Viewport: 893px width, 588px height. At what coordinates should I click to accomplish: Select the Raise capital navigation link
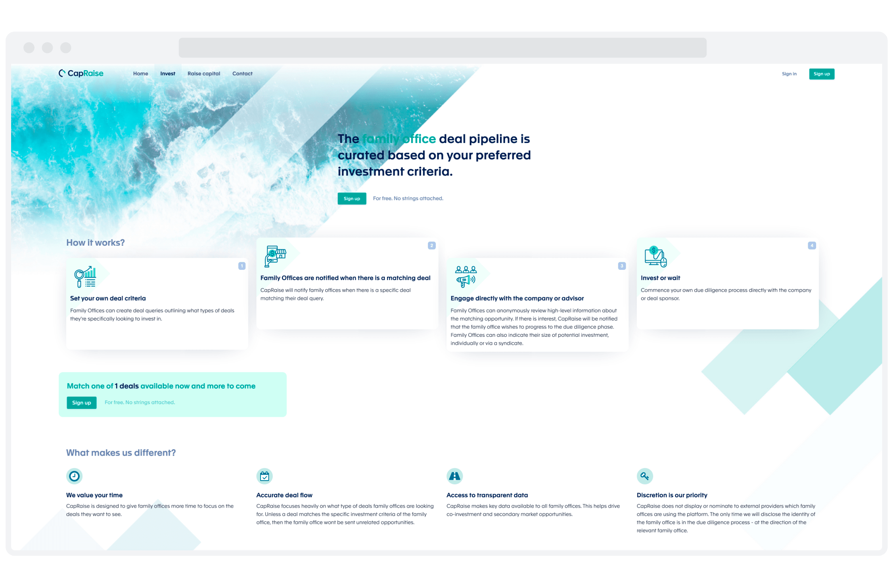[202, 73]
